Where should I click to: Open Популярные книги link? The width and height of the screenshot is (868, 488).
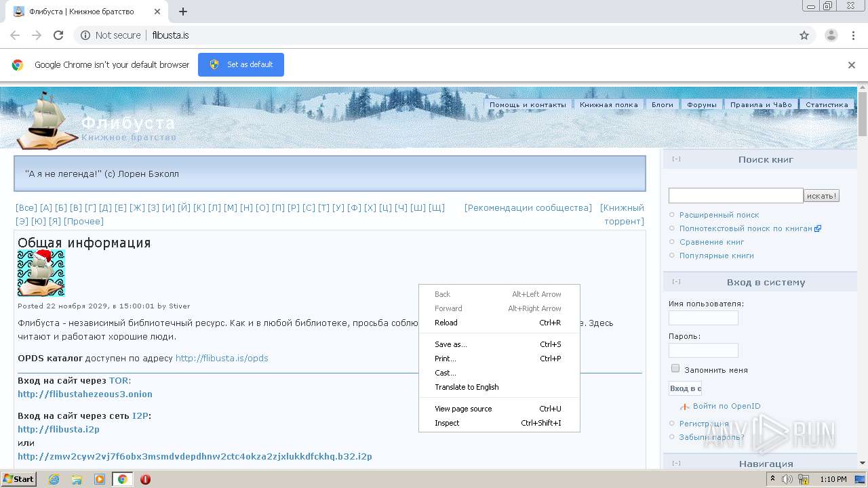pyautogui.click(x=717, y=256)
